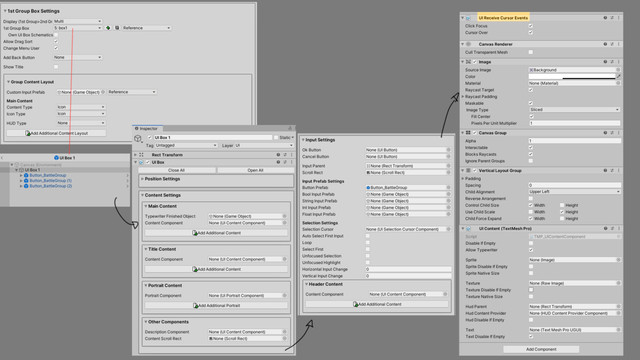Screen dimensions: 640x360
Task: Expand the Position Settings foldout
Action: (x=142, y=179)
